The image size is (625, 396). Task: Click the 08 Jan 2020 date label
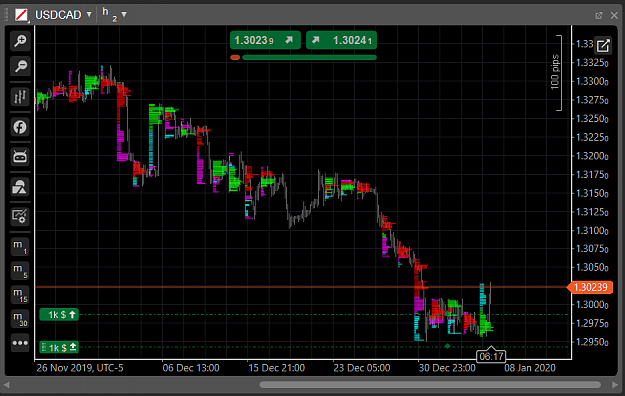[x=530, y=368]
